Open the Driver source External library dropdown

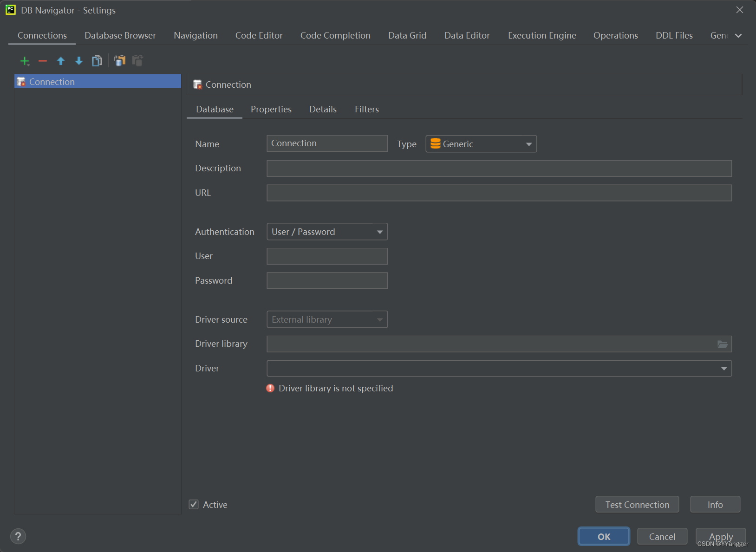coord(327,319)
